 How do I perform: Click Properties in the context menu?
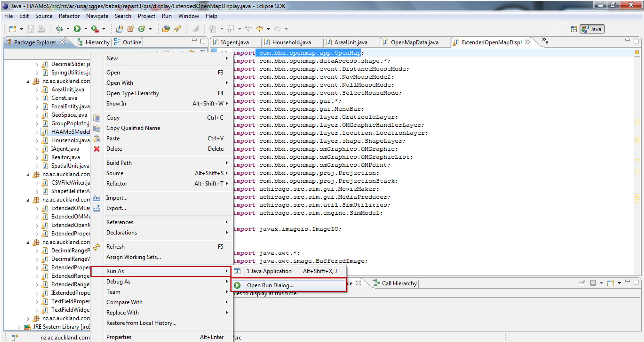pos(119,337)
